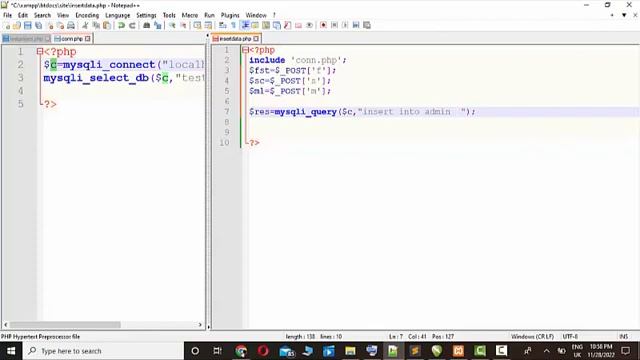Click the left pane's scroll-right arrow
This screenshot has width=640, height=360.
[x=200, y=325]
